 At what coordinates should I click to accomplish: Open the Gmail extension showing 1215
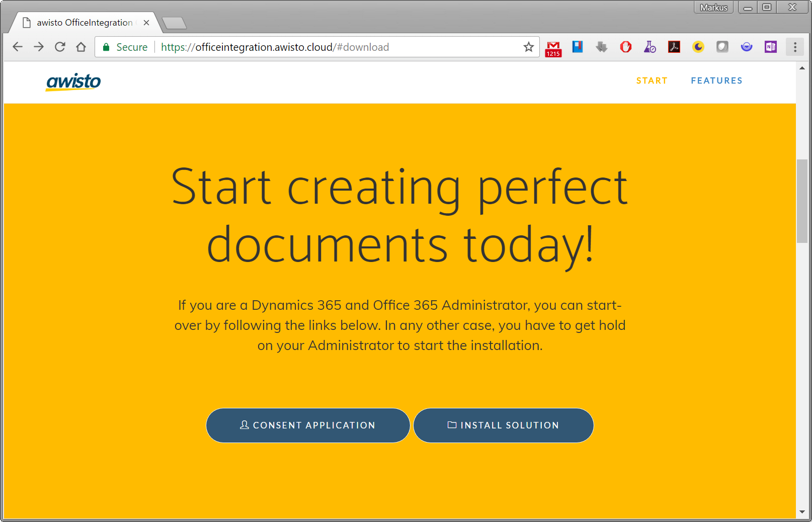pos(553,49)
